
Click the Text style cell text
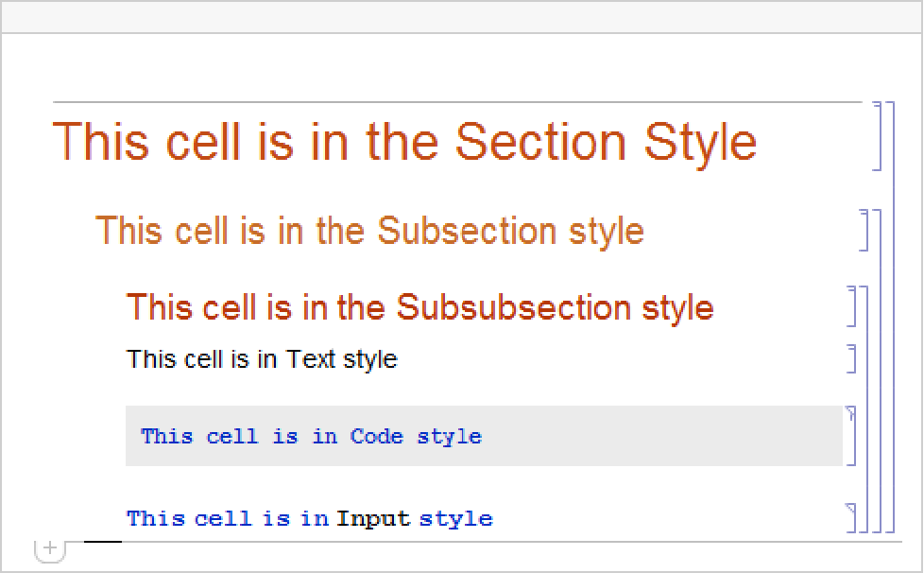[x=262, y=359]
